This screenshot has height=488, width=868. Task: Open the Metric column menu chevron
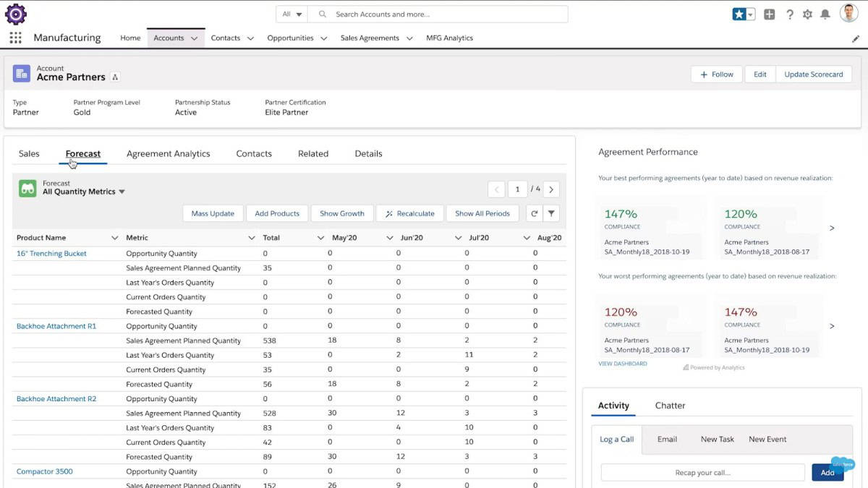(252, 238)
